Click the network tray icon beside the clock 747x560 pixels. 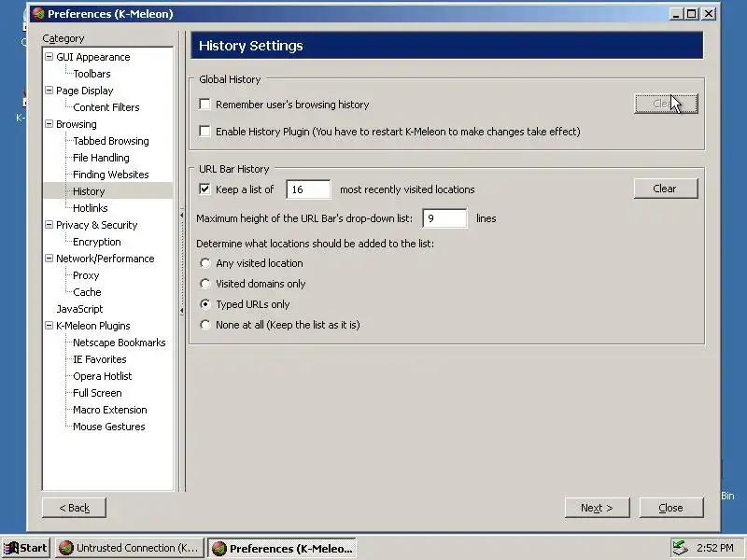[x=681, y=548]
